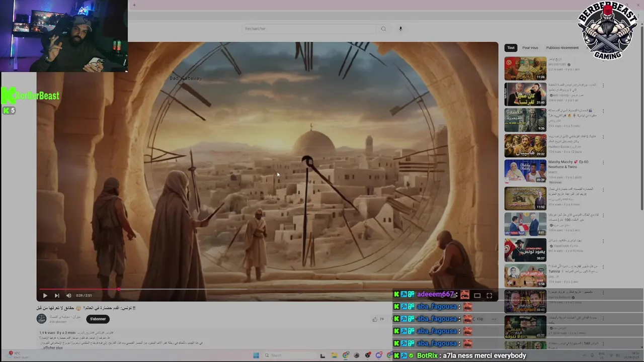Image resolution: width=644 pixels, height=362 pixels.
Task: Start voice search with microphone icon
Action: (400, 29)
